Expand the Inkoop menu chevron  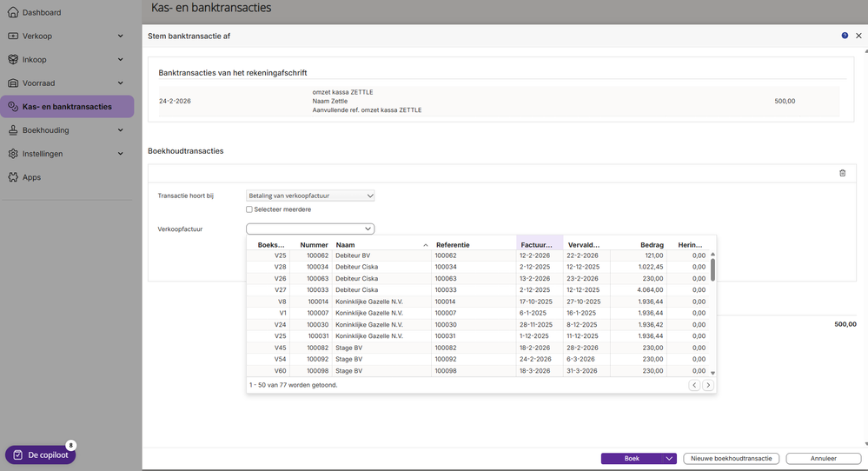coord(121,59)
